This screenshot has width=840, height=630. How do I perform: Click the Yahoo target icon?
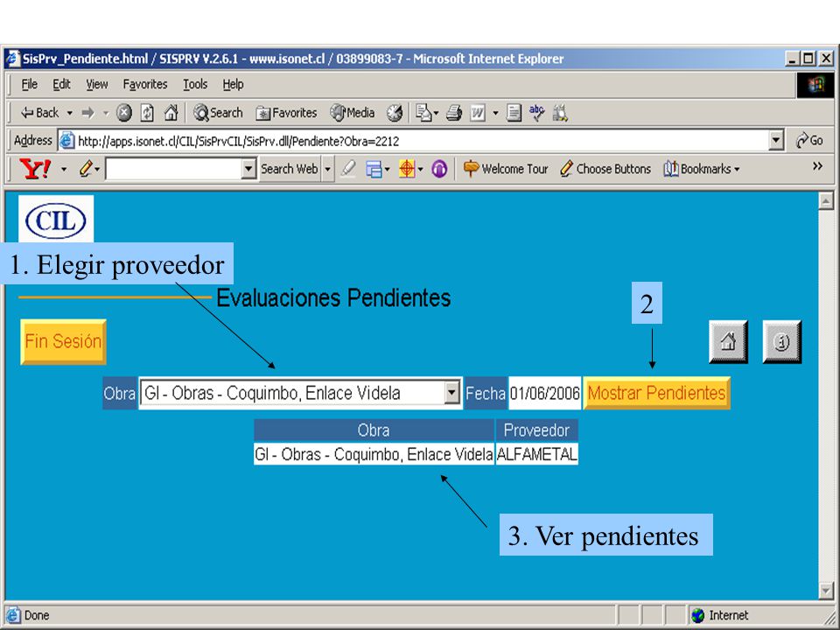click(407, 169)
